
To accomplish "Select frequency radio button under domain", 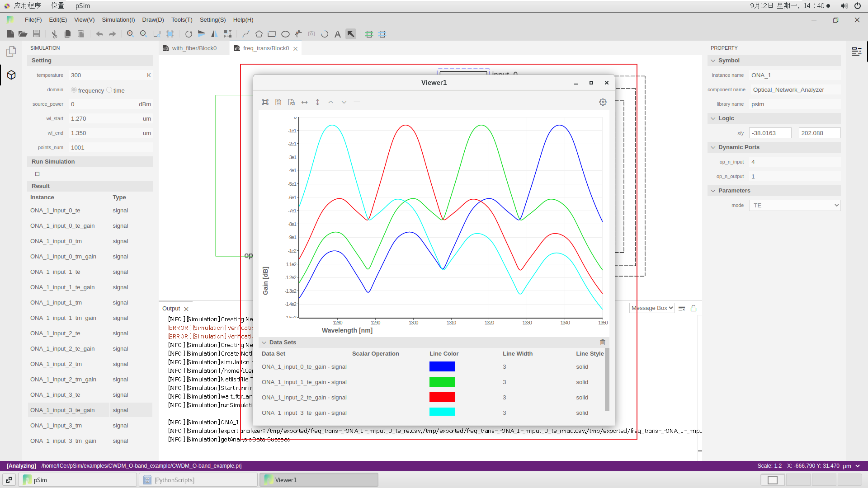I will tap(74, 90).
